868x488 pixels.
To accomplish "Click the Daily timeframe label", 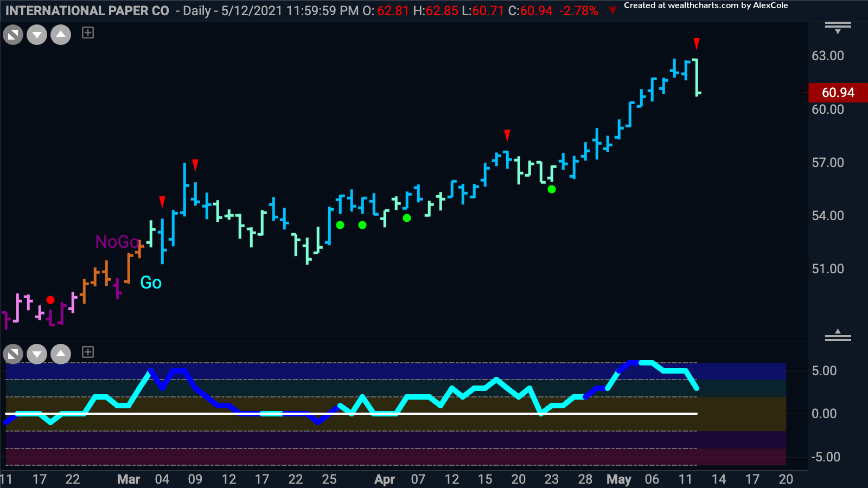I will click(197, 11).
